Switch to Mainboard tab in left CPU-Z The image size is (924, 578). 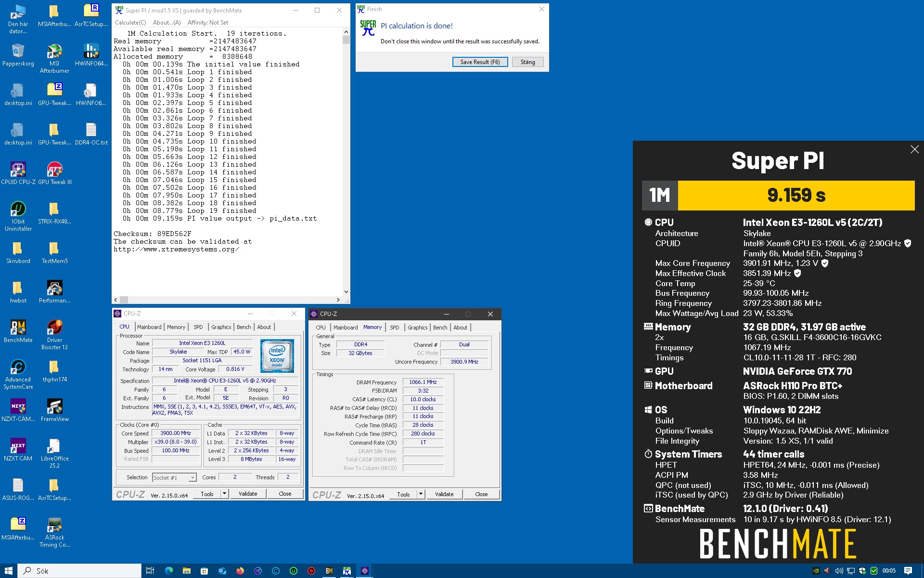[149, 327]
